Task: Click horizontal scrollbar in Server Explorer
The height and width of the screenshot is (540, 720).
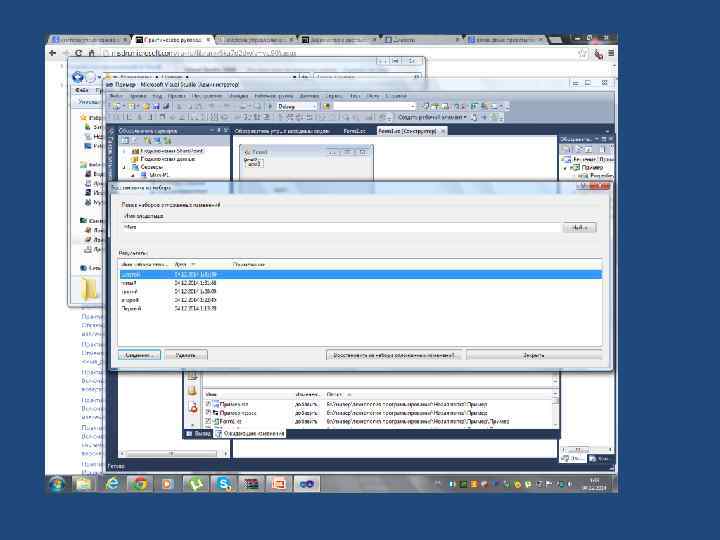Action: [171, 454]
